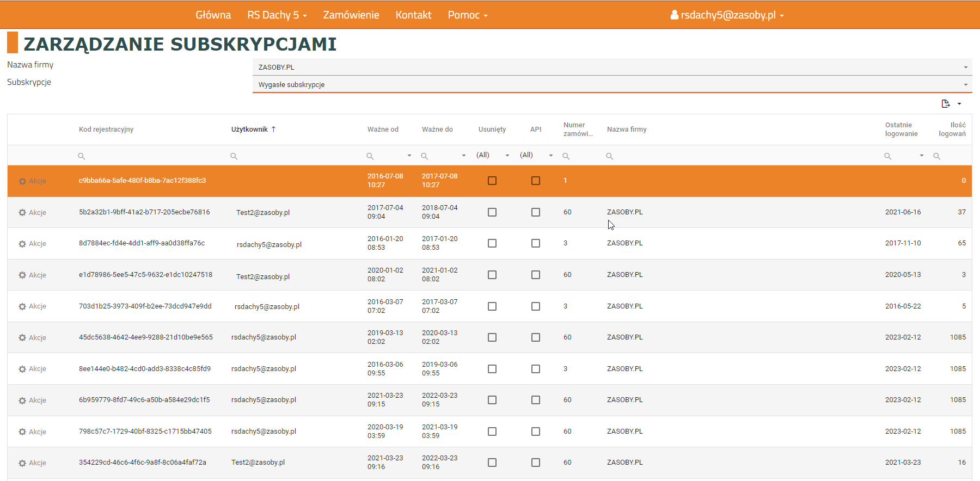Click the export icon above the table
Viewport: 980px width, 481px height.
point(946,103)
